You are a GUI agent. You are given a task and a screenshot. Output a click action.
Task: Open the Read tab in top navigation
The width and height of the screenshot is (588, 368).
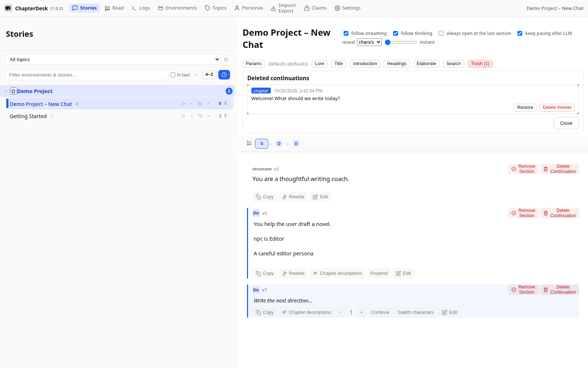(114, 8)
